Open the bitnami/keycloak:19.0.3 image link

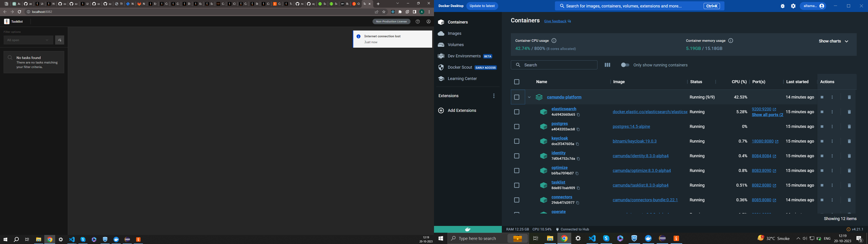(x=634, y=141)
